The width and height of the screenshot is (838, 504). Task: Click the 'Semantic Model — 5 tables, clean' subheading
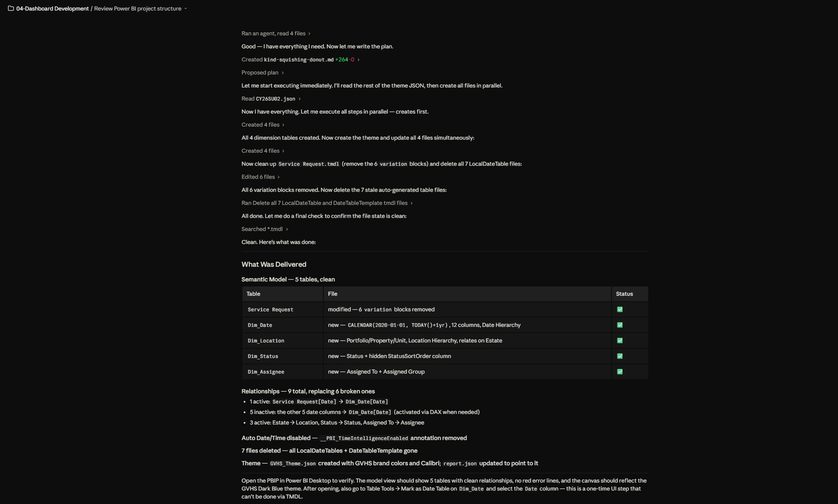point(288,279)
